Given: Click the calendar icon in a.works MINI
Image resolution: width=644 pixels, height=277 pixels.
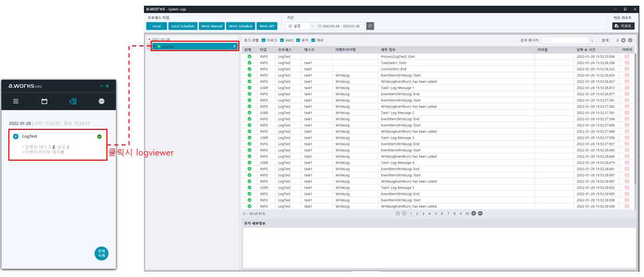Looking at the screenshot, I should point(44,101).
